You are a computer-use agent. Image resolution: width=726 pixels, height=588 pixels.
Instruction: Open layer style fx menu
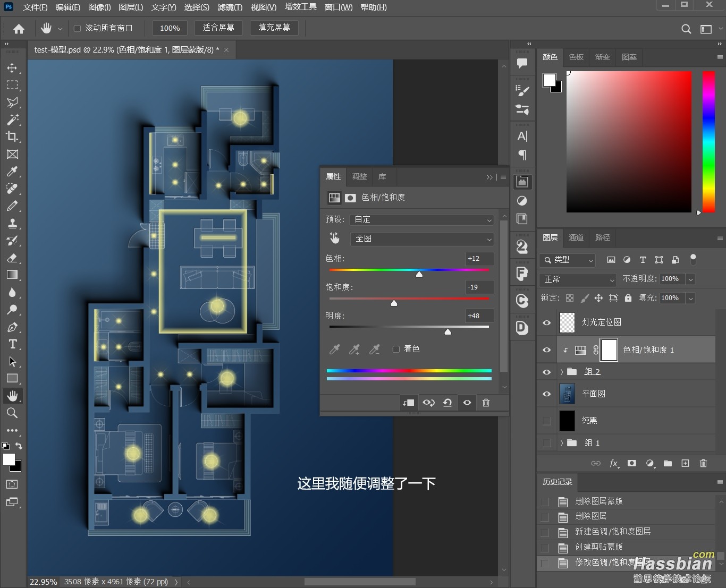pyautogui.click(x=614, y=463)
